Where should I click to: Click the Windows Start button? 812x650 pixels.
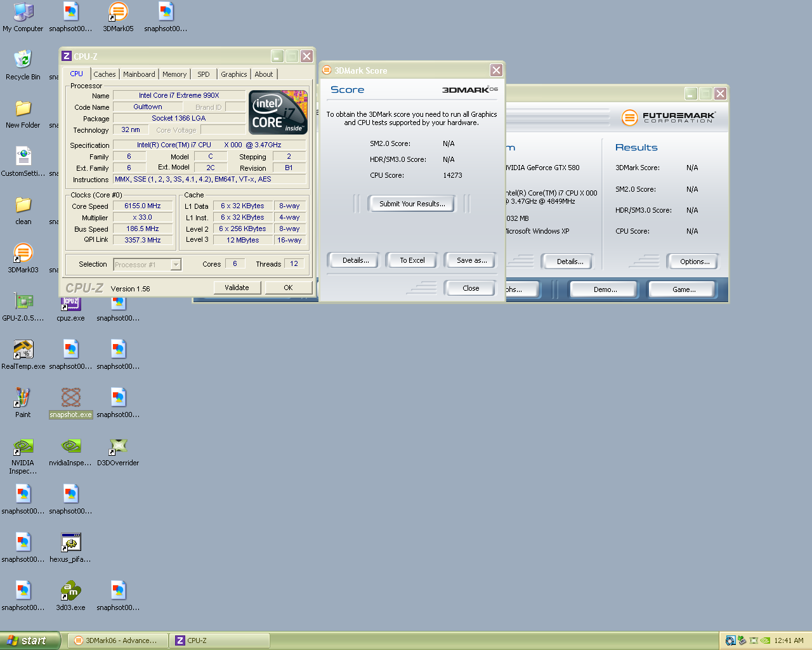(30, 640)
